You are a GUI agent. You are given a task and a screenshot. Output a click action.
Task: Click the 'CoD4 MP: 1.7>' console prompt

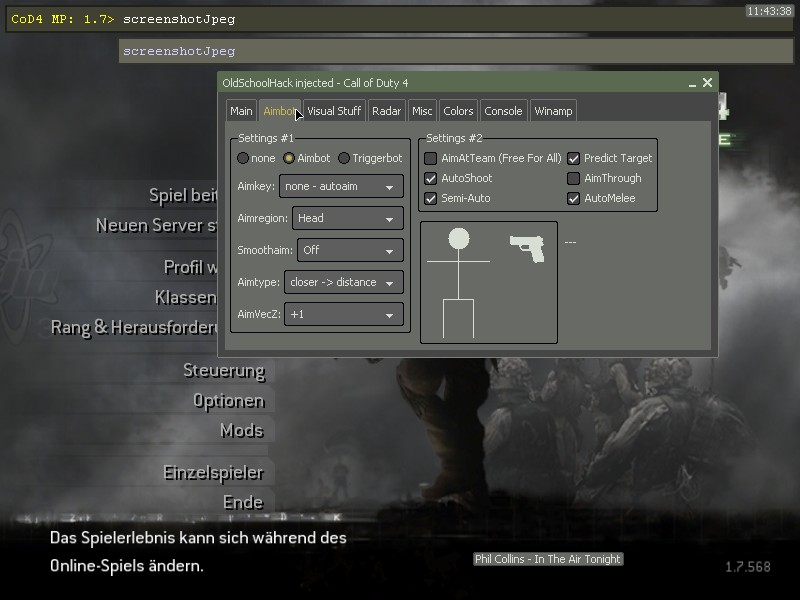point(63,19)
